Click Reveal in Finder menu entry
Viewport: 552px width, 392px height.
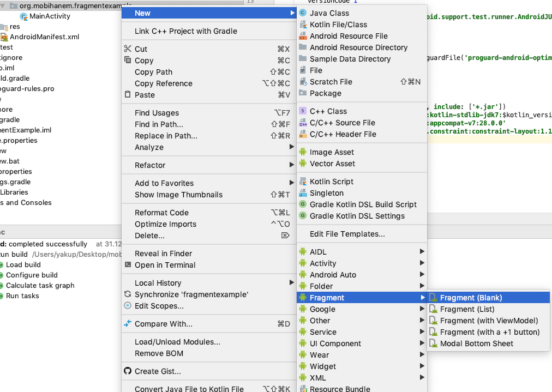[209, 254]
